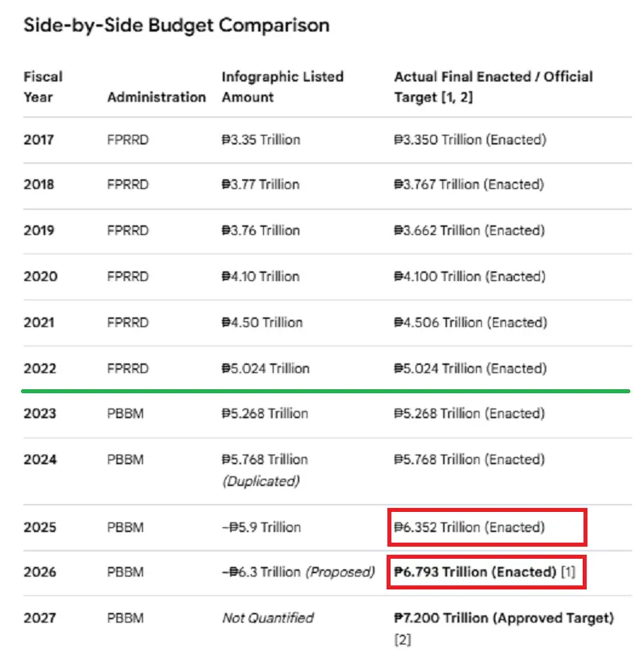Select the 2023 row's PBBM cell
This screenshot has height=671, width=644.
[125, 413]
